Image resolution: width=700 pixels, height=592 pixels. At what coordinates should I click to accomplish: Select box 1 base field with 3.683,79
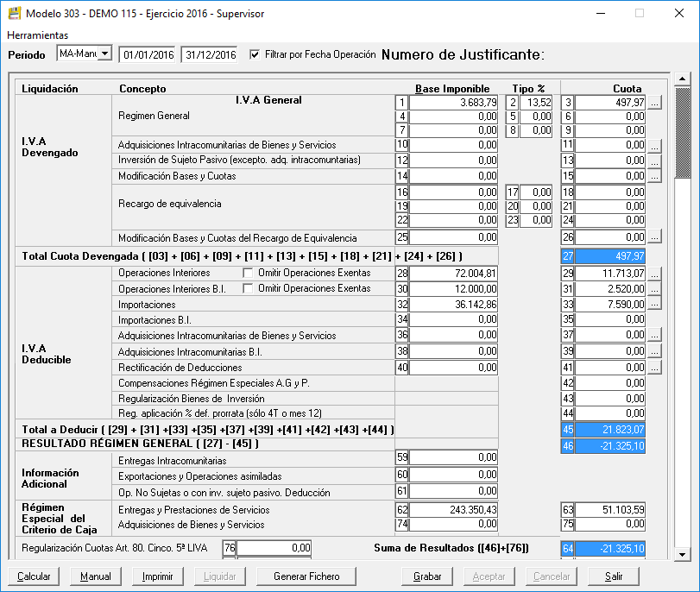pyautogui.click(x=453, y=103)
